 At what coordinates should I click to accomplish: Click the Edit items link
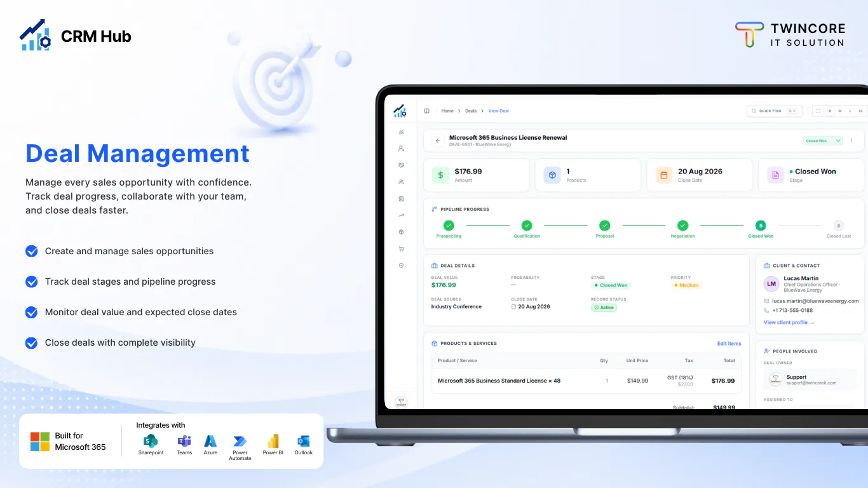tap(729, 344)
